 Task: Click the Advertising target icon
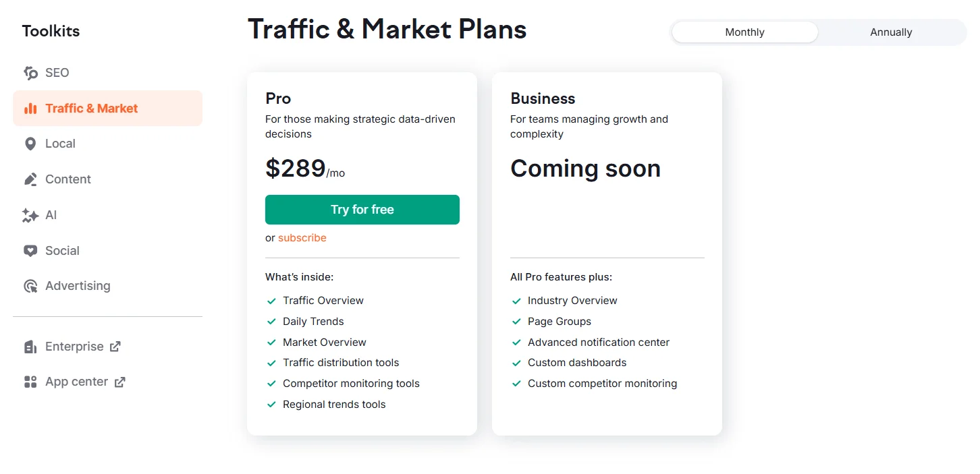(30, 286)
